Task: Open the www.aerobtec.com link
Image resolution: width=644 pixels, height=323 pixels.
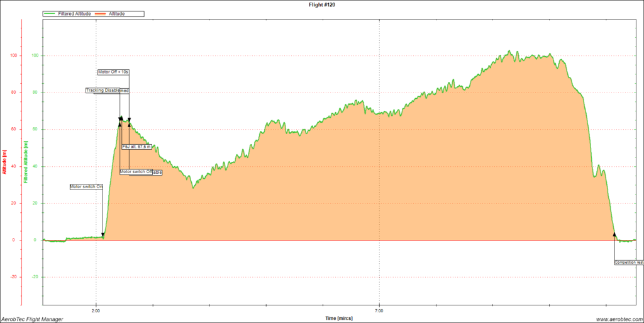Action: click(x=619, y=319)
